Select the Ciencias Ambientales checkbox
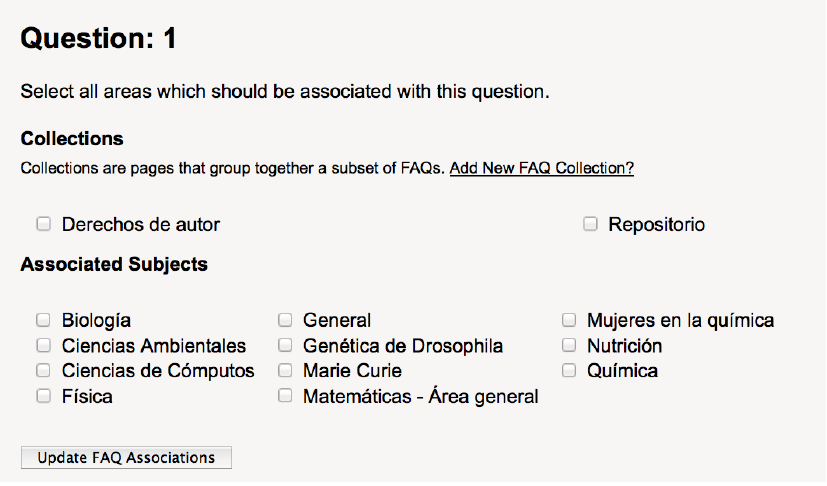Viewport: 827px width, 486px height. coord(43,345)
